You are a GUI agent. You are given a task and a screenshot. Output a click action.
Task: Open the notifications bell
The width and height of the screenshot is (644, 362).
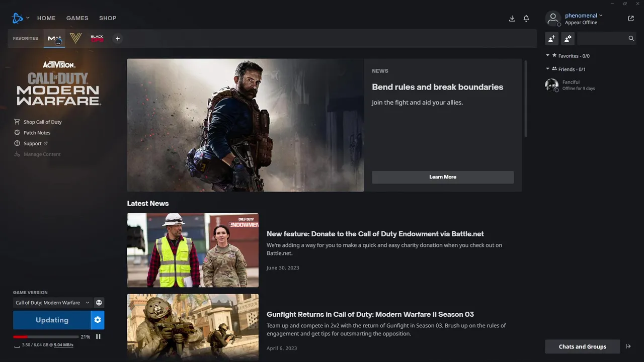click(526, 19)
